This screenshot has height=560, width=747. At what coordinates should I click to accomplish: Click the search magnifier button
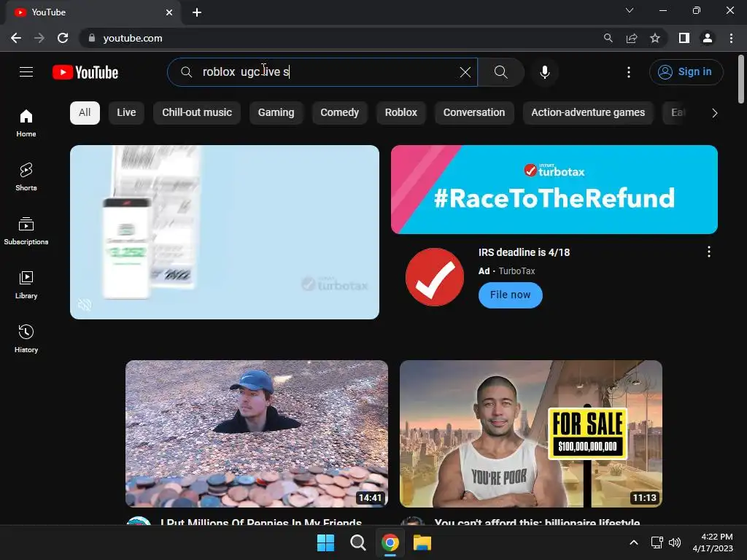pyautogui.click(x=500, y=72)
